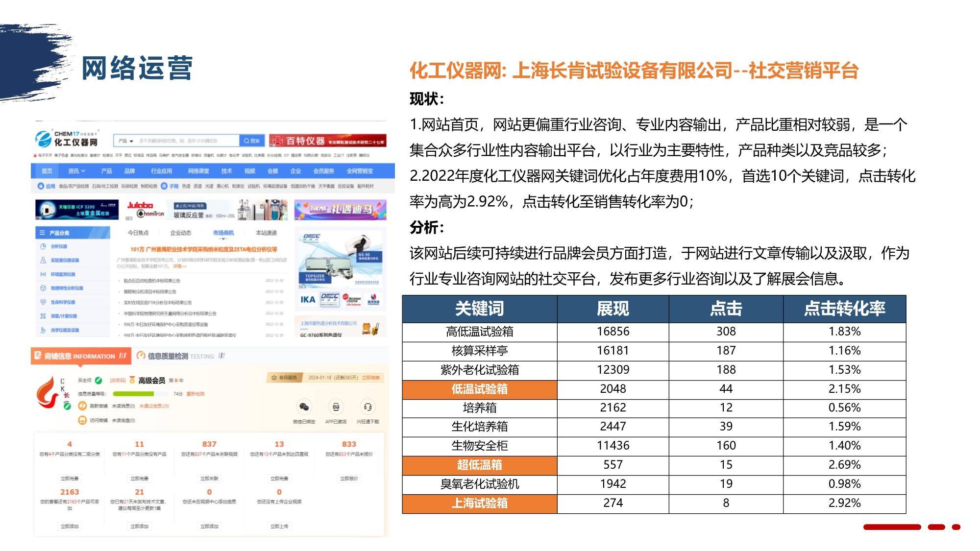
Task: Click 立即完善 under the 4 count
Action: pos(70,479)
